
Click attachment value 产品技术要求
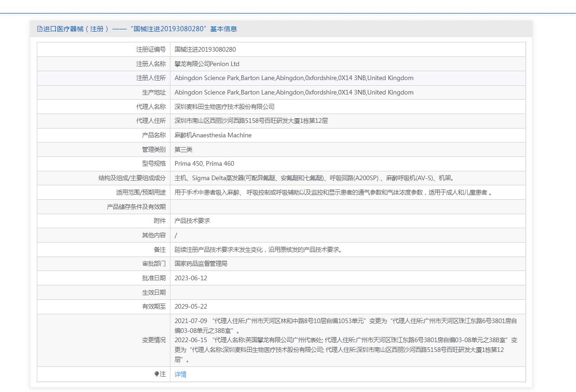pyautogui.click(x=192, y=221)
